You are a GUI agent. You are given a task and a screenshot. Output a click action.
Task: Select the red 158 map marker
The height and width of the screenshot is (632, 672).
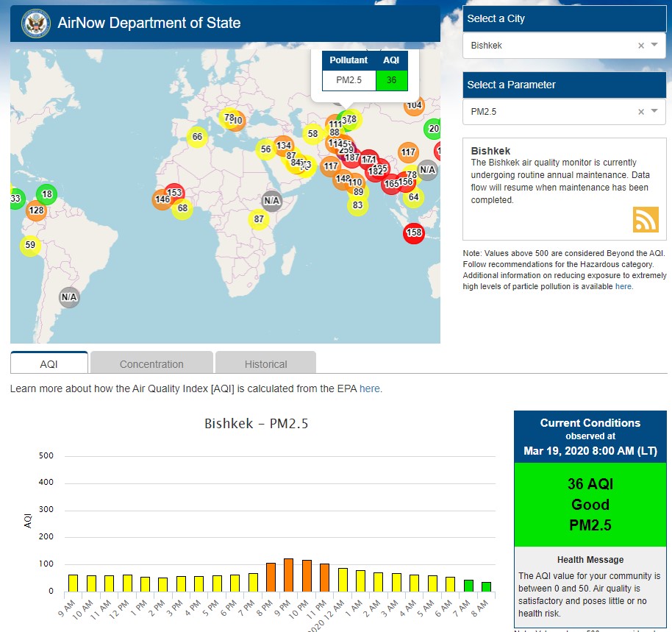pos(414,233)
